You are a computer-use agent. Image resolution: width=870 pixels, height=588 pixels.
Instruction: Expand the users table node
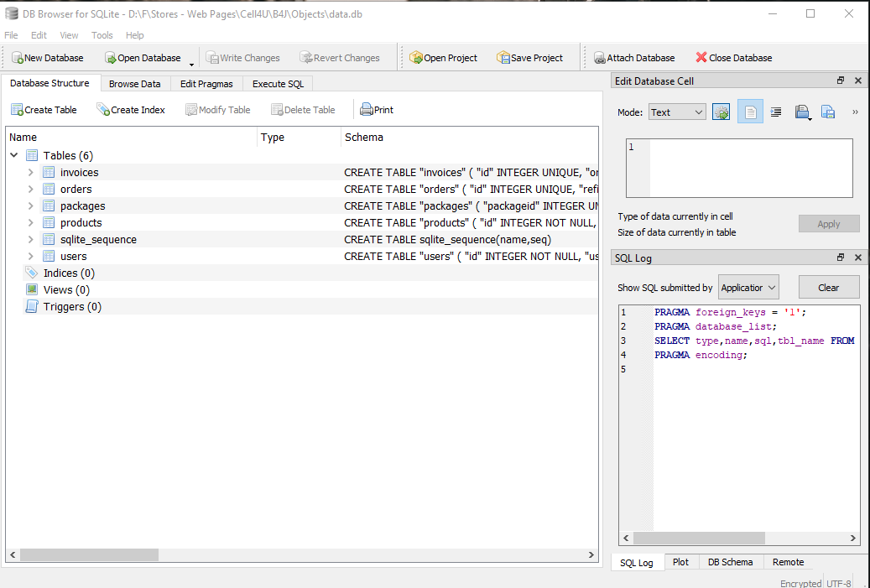31,256
